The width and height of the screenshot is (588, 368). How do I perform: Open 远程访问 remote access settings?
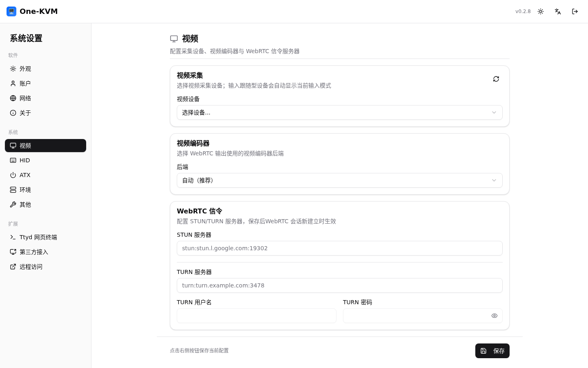tap(45, 267)
